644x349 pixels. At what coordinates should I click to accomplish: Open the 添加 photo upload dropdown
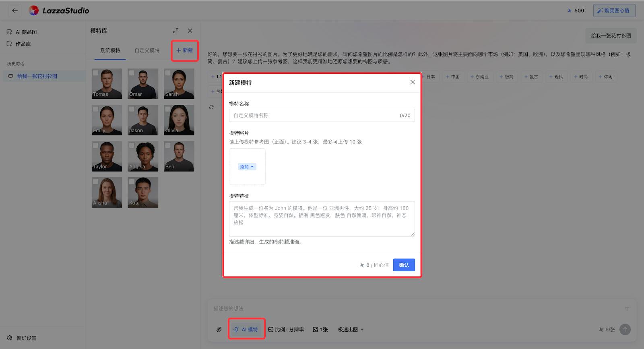click(x=247, y=167)
